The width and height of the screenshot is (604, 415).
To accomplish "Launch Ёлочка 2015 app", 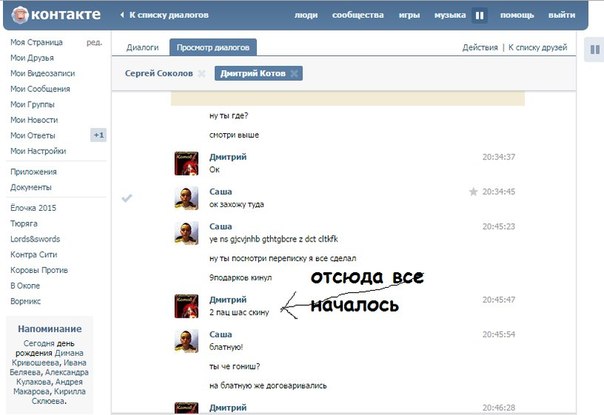I will (x=33, y=208).
